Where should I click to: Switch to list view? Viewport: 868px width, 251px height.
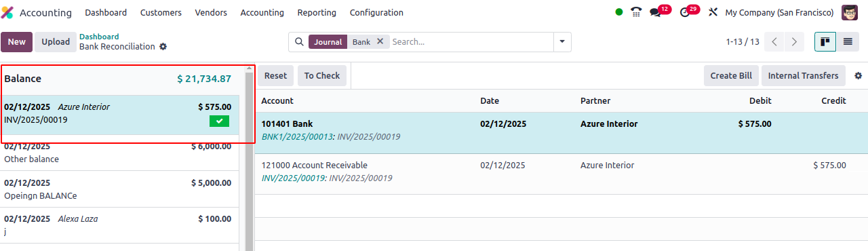pos(847,41)
